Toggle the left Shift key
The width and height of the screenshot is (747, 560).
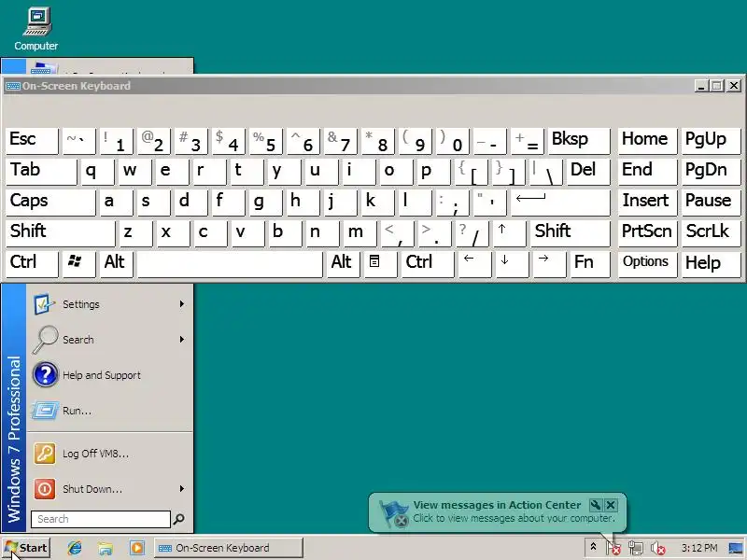[61, 232]
